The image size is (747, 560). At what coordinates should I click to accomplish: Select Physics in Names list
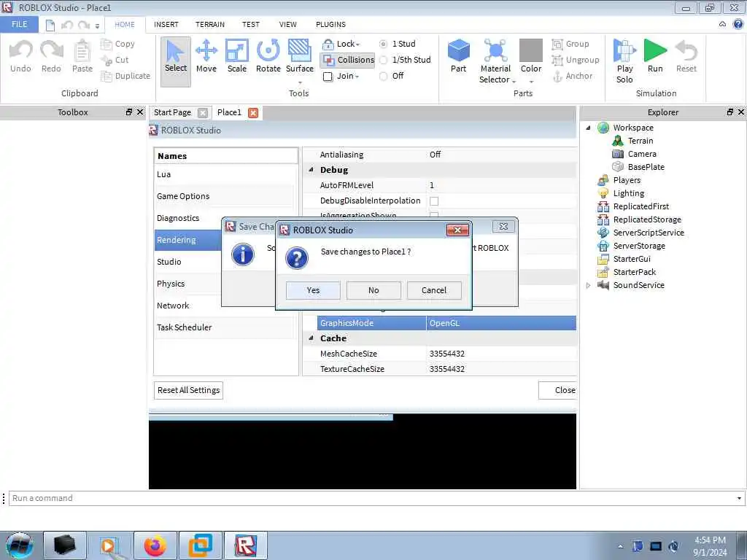point(224,284)
